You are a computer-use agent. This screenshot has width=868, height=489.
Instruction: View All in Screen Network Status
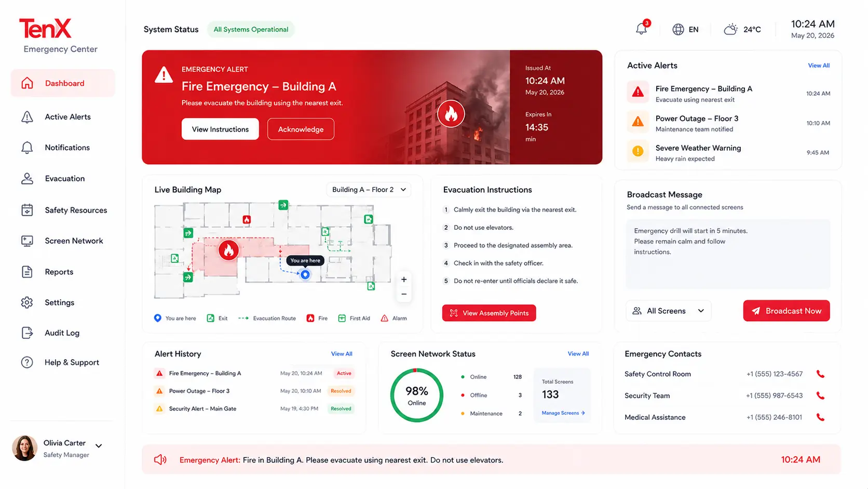578,354
